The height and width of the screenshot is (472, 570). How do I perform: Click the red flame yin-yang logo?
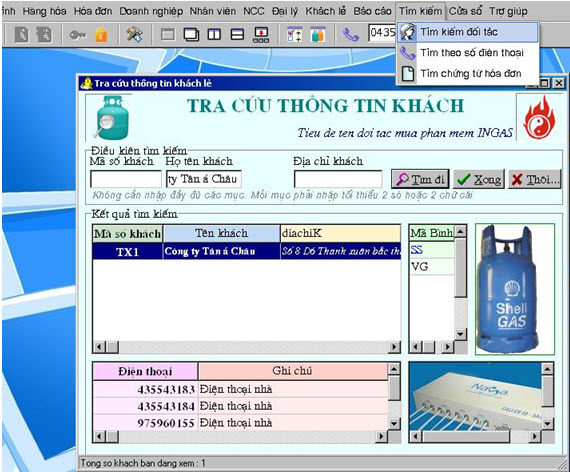pos(539,117)
